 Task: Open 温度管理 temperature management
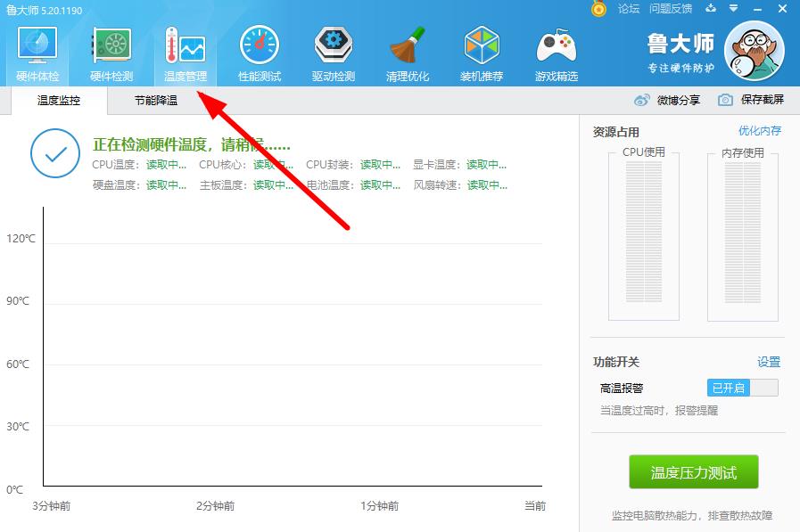[183, 51]
